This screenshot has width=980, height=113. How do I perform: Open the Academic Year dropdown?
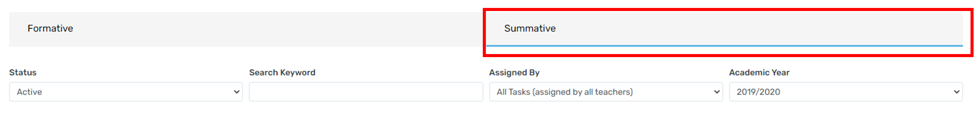846,92
